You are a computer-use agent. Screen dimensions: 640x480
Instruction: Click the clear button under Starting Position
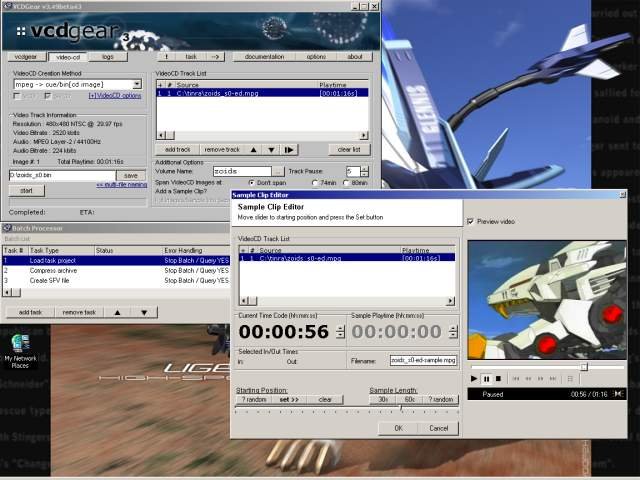click(x=325, y=400)
